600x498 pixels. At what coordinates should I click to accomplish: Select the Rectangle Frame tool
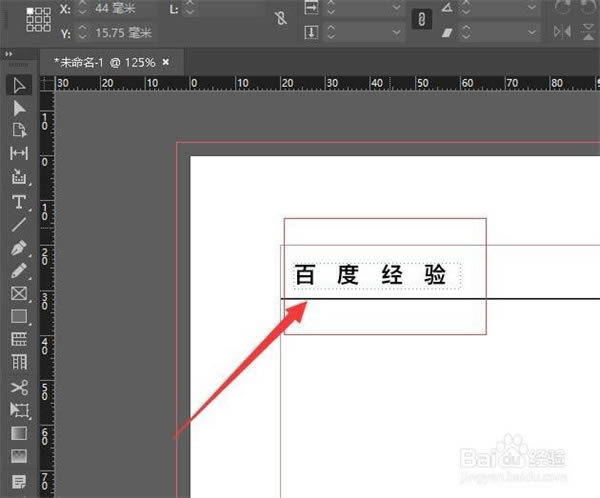tap(19, 293)
